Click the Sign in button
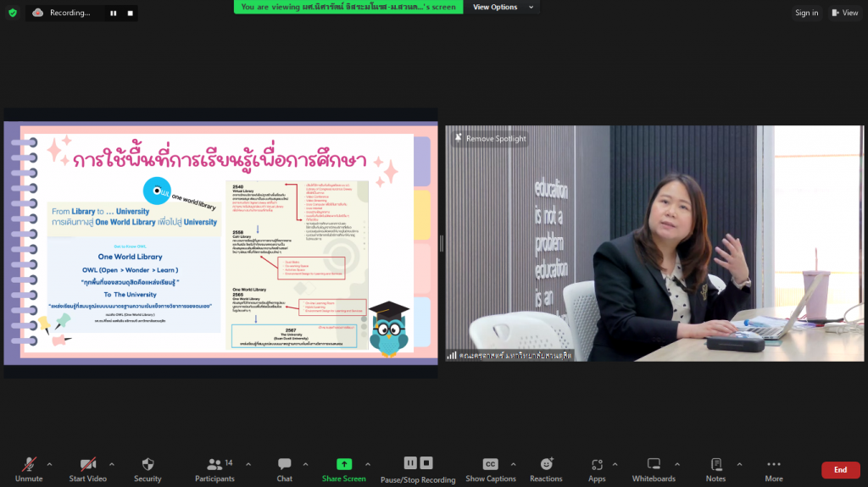Image resolution: width=868 pixels, height=487 pixels. tap(806, 13)
